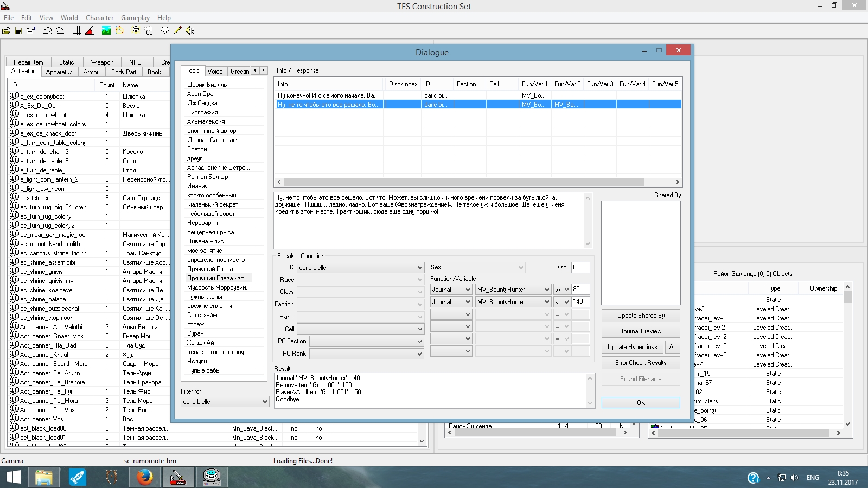Screen dimensions: 868x488
Task: Open the Preferences toolbar icon
Action: point(31,30)
